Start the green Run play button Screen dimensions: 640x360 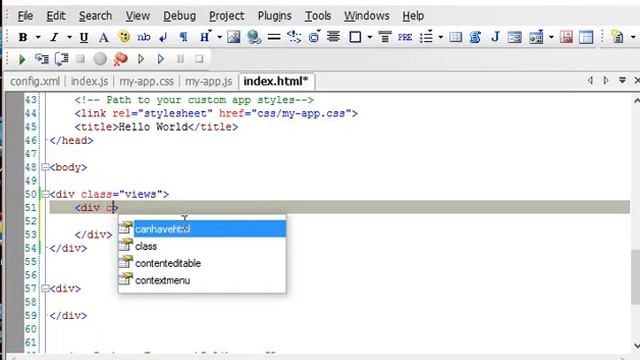point(22,59)
